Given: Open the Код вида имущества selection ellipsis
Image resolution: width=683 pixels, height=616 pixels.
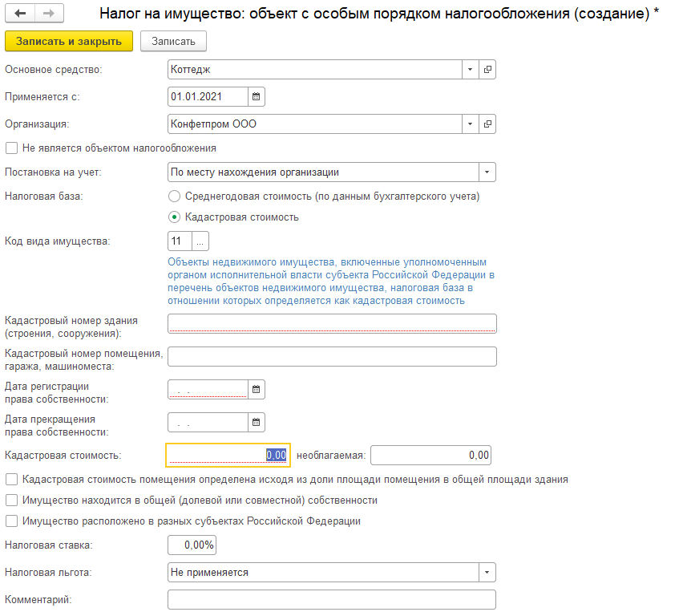Looking at the screenshot, I should 200,241.
